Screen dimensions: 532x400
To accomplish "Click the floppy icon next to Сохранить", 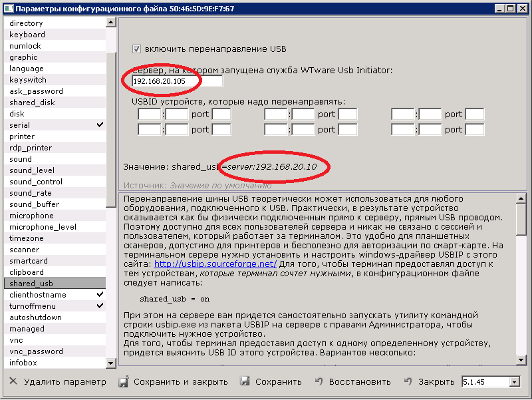I will (245, 382).
